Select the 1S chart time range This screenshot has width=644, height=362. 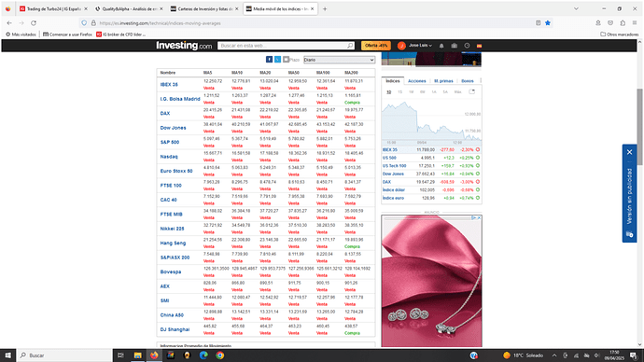coord(399,92)
